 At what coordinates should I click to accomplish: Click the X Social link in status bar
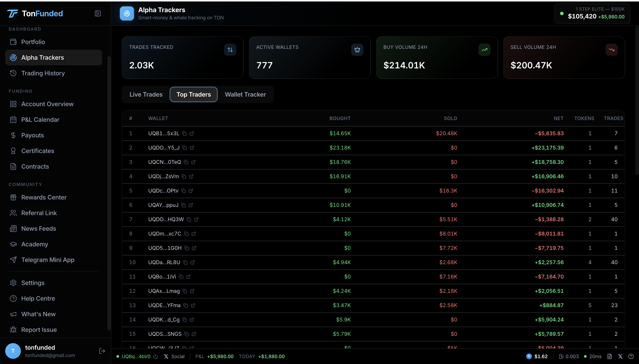tap(174, 356)
